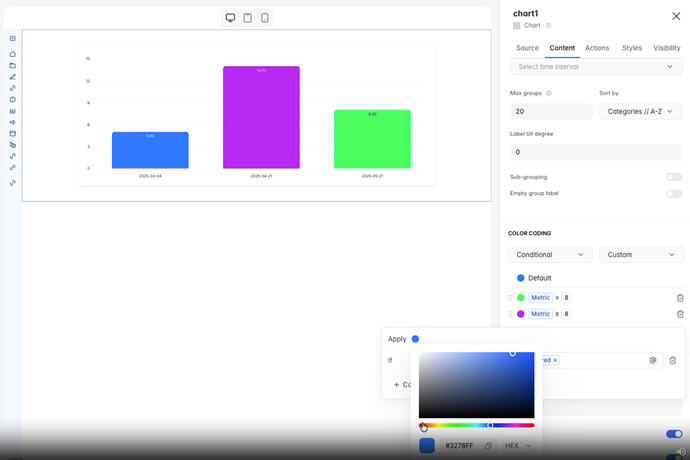
Task: Open the folder icon in left sidebar
Action: 12,66
